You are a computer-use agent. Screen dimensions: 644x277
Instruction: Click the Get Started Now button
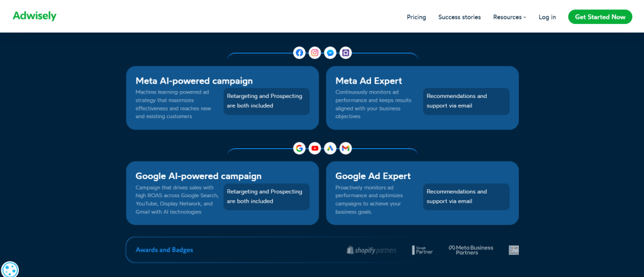pyautogui.click(x=600, y=17)
